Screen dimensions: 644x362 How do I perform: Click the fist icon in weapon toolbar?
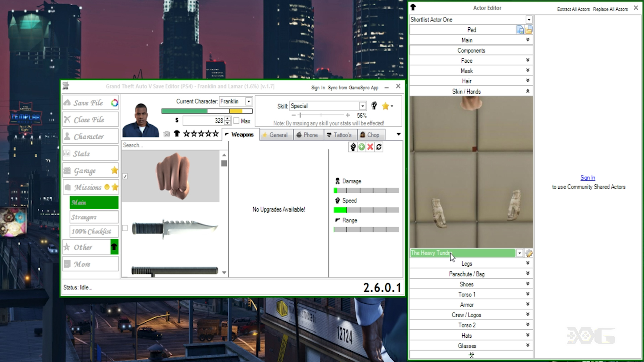(x=353, y=147)
